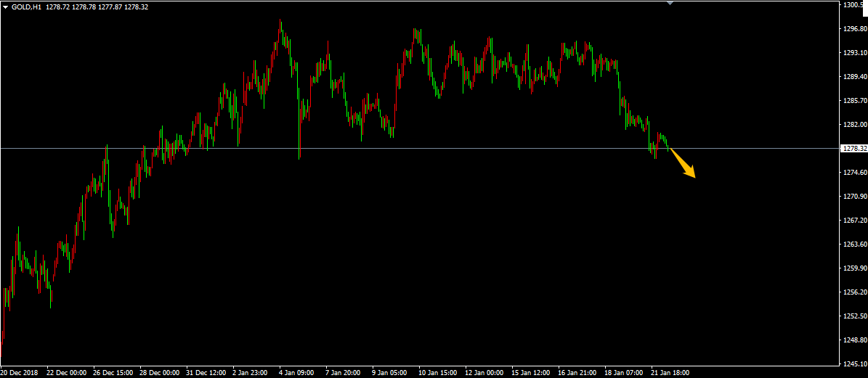Click the 16 Jan 21:00 time label

pos(578,373)
